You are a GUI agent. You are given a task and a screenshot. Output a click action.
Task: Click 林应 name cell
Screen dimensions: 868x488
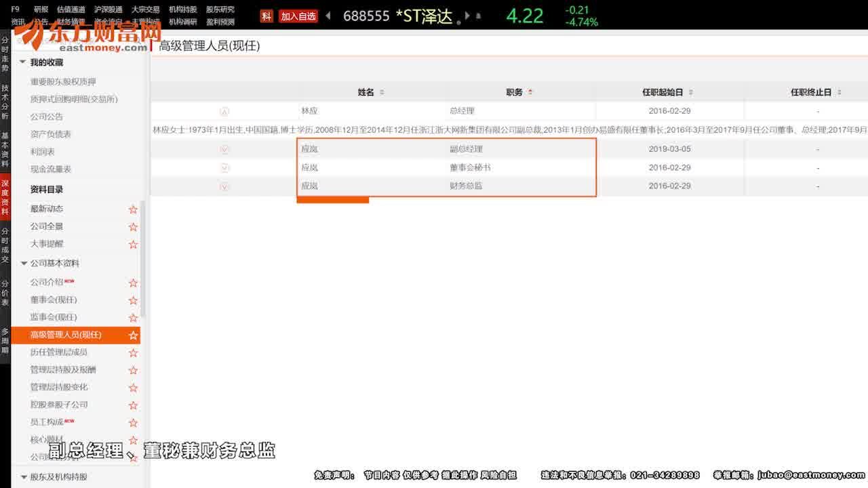click(309, 111)
